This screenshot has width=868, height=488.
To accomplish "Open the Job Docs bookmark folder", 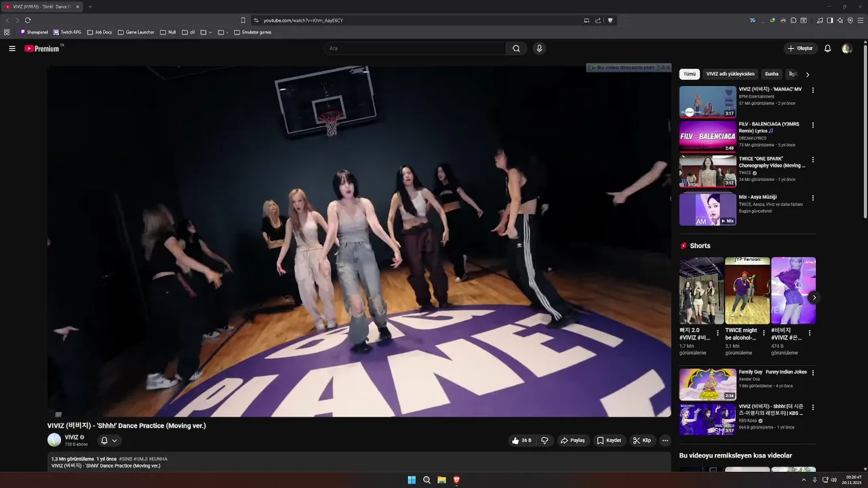I will (100, 33).
